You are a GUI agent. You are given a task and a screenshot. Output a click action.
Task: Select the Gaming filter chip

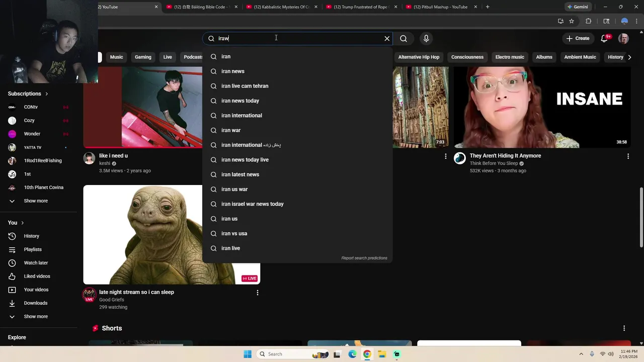point(143,57)
